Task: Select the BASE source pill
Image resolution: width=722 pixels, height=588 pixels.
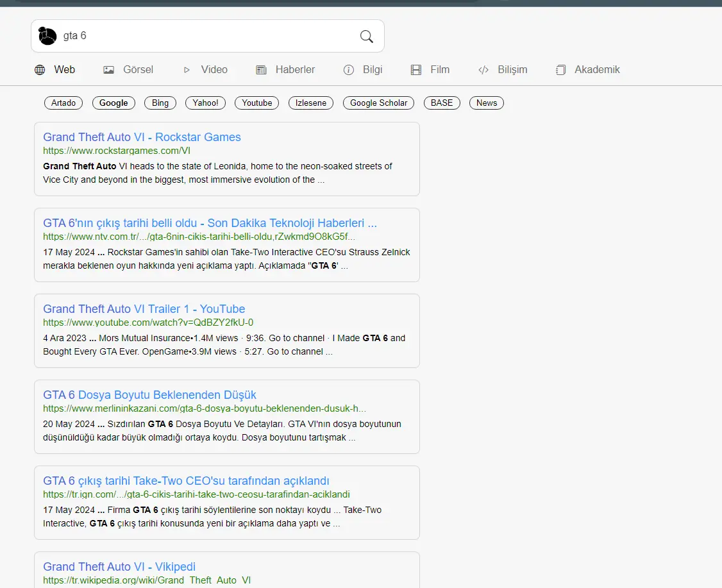Action: tap(442, 103)
